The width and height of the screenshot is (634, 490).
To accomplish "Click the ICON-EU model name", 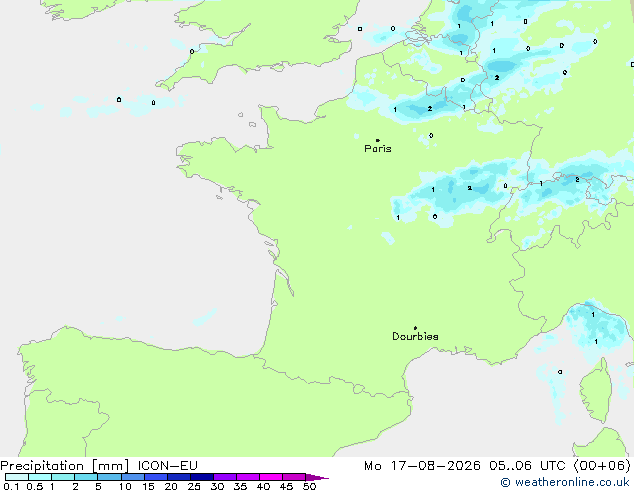I will click(x=167, y=466).
